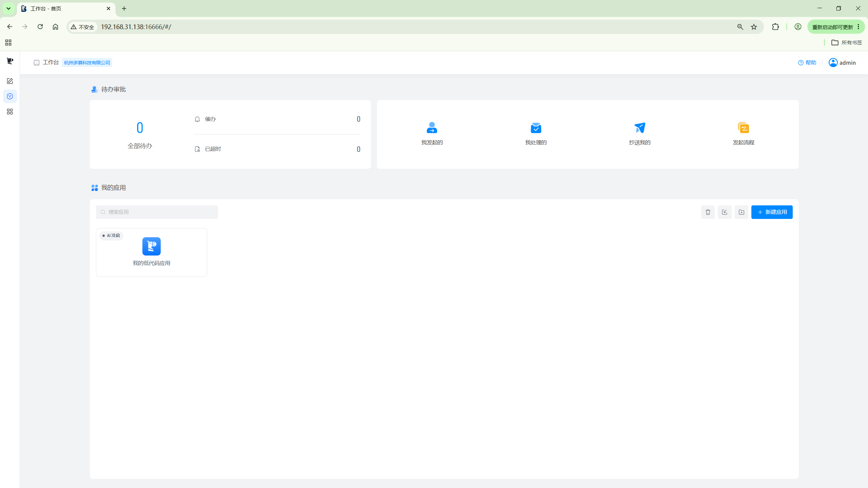Click the address bar URL
This screenshot has width=868, height=488.
click(136, 27)
